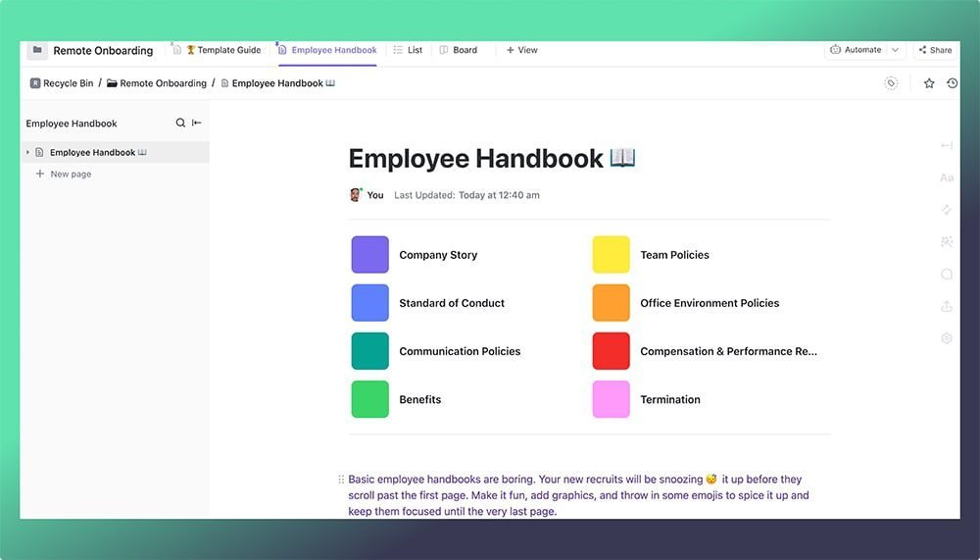
Task: Click the drag handle beside the paragraph
Action: coord(341,480)
